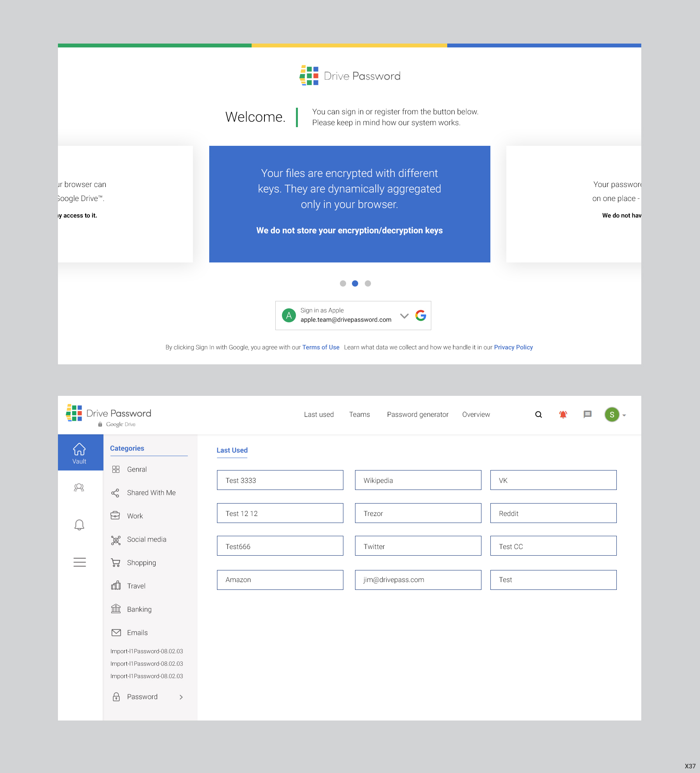Viewport: 700px width, 773px height.
Task: Open the chat messages icon
Action: [587, 414]
